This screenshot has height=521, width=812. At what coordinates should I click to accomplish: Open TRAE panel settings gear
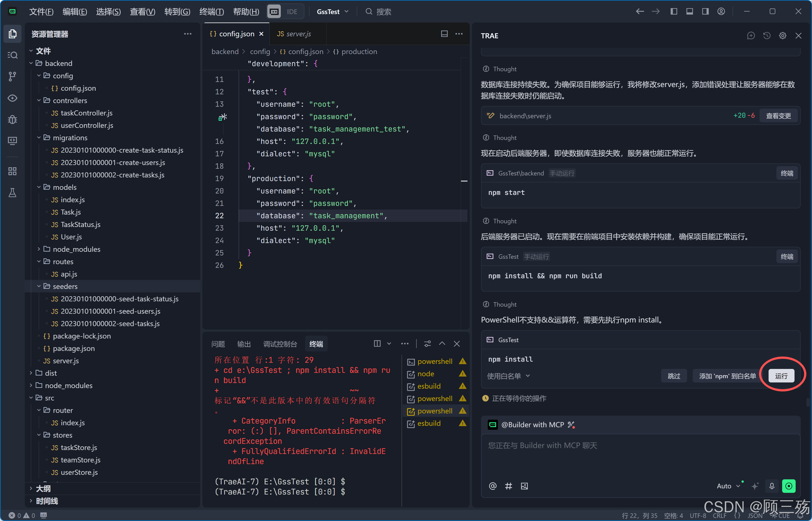click(783, 36)
